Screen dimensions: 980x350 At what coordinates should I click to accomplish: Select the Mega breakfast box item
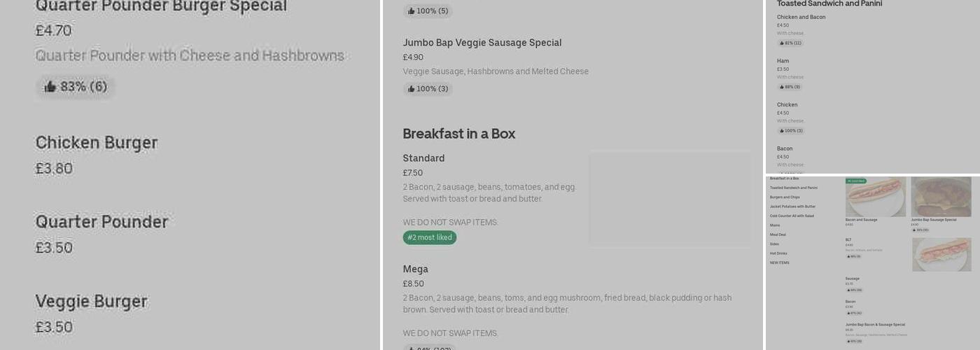point(415,269)
